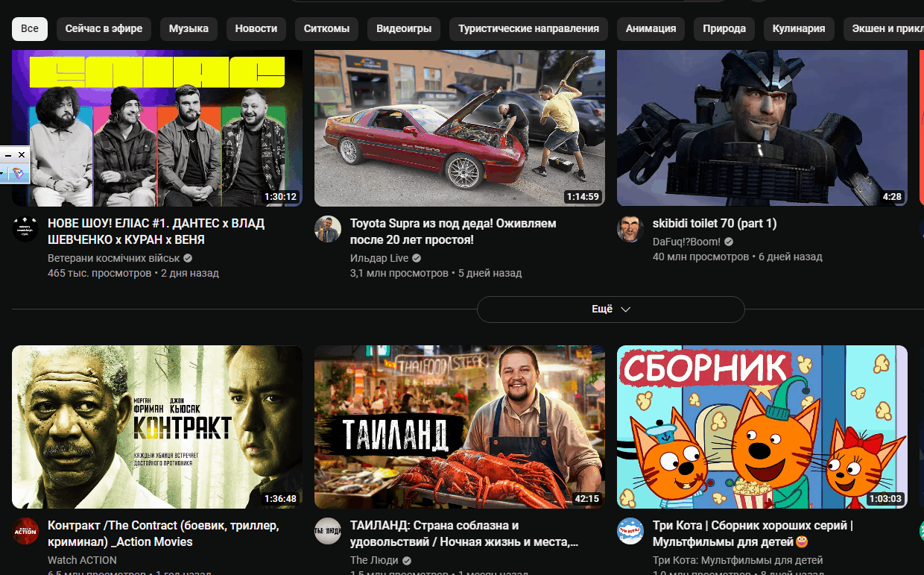Click channel name DaFuq!?Boom!

pos(687,242)
